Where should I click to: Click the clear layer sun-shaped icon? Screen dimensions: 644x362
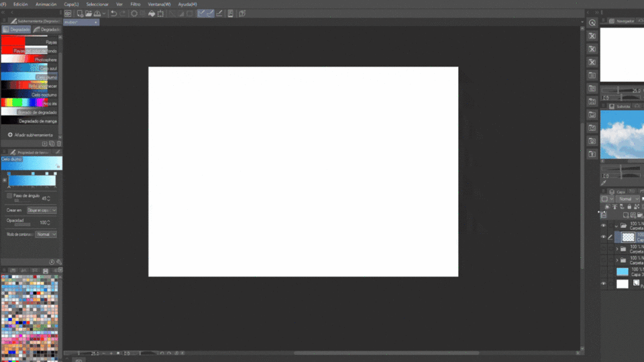pos(134,13)
